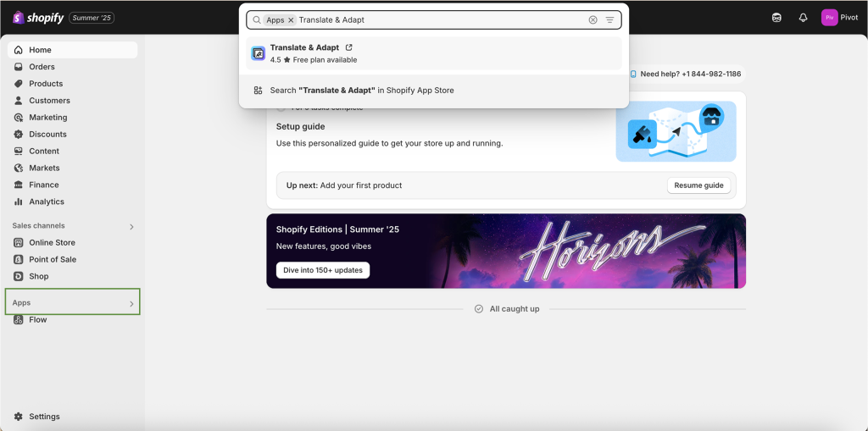
Task: Click the Online Store storefront icon
Action: click(19, 243)
